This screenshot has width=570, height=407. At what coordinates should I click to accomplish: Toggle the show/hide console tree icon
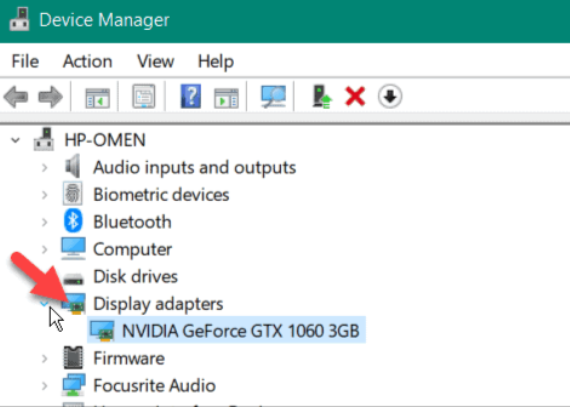(97, 98)
